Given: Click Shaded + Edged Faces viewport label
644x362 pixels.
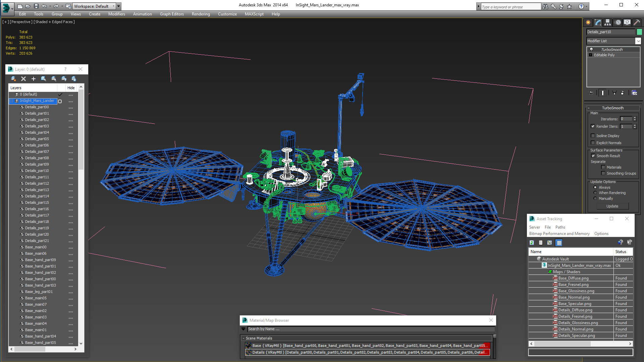Looking at the screenshot, I should click(x=54, y=22).
